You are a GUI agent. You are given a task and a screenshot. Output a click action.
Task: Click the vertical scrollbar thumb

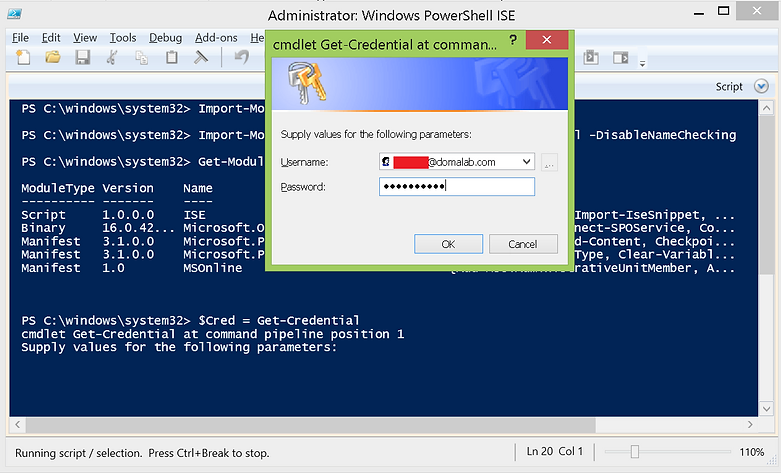tap(766, 195)
